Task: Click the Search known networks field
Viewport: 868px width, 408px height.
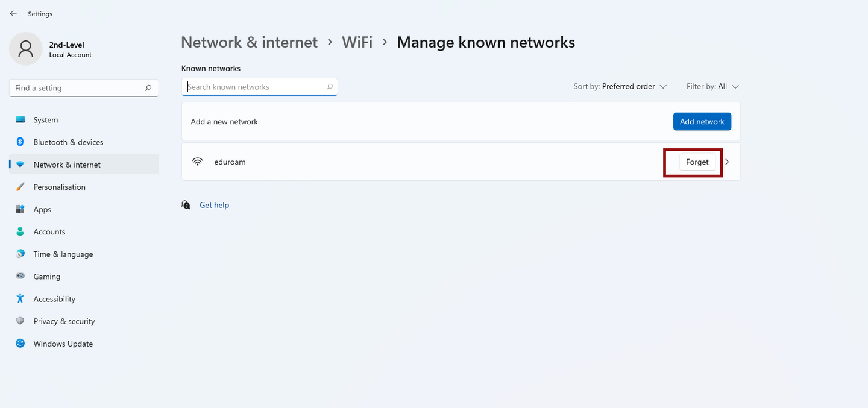Action: (260, 87)
